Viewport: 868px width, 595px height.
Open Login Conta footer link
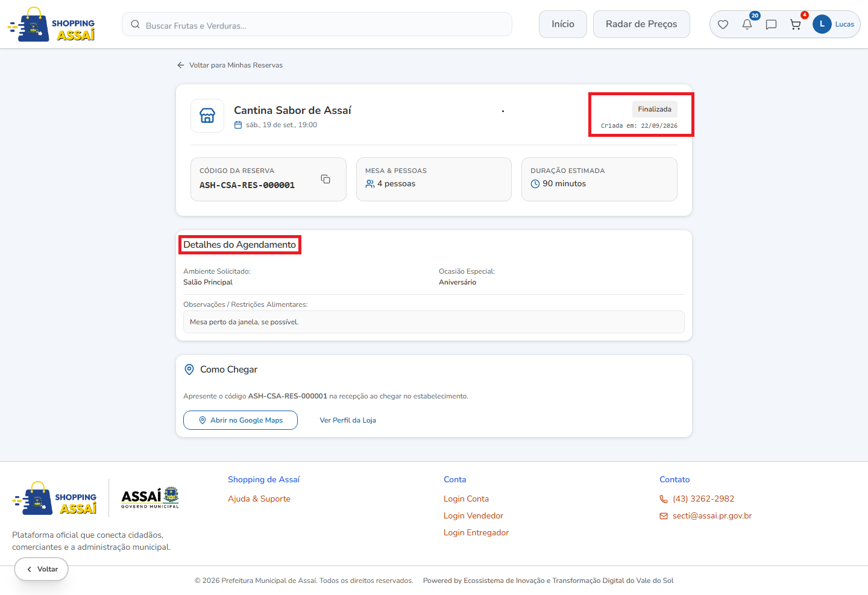pos(466,499)
